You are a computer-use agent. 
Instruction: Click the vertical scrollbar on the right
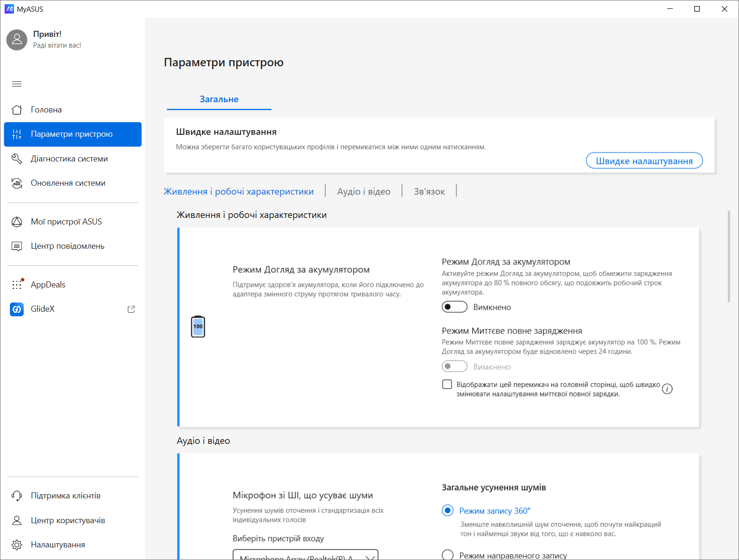pyautogui.click(x=729, y=257)
